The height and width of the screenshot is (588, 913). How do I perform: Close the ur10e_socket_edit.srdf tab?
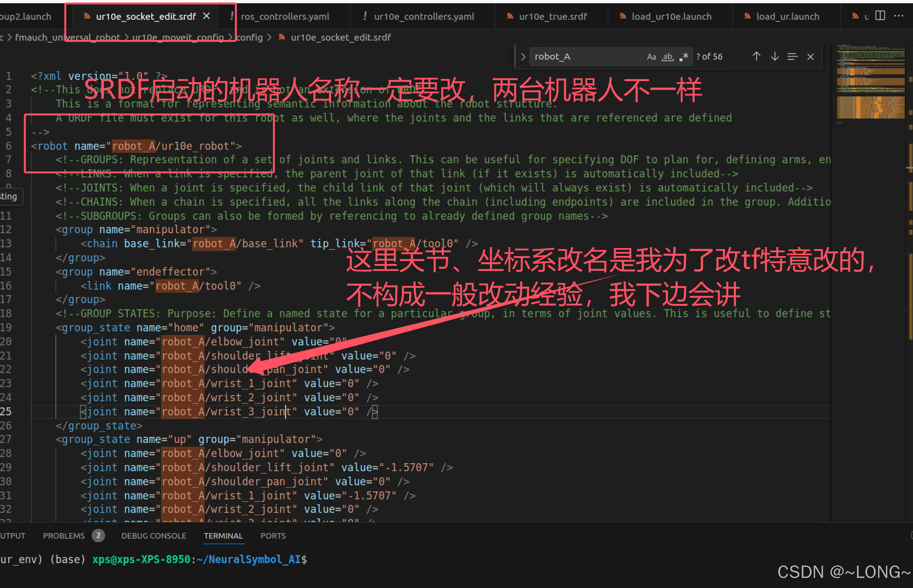207,16
